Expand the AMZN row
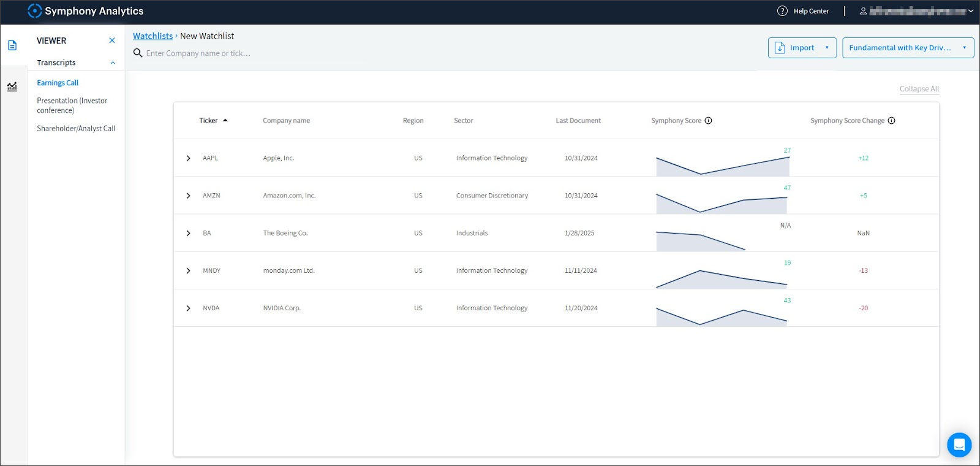The width and height of the screenshot is (980, 466). tap(188, 196)
